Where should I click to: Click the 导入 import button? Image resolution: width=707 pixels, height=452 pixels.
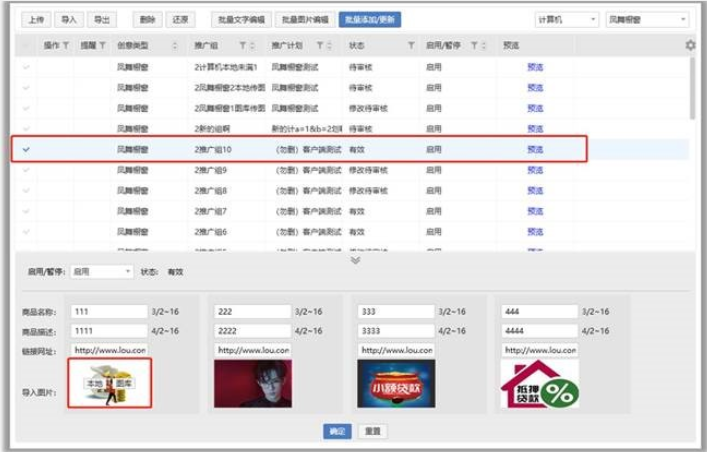pyautogui.click(x=69, y=19)
